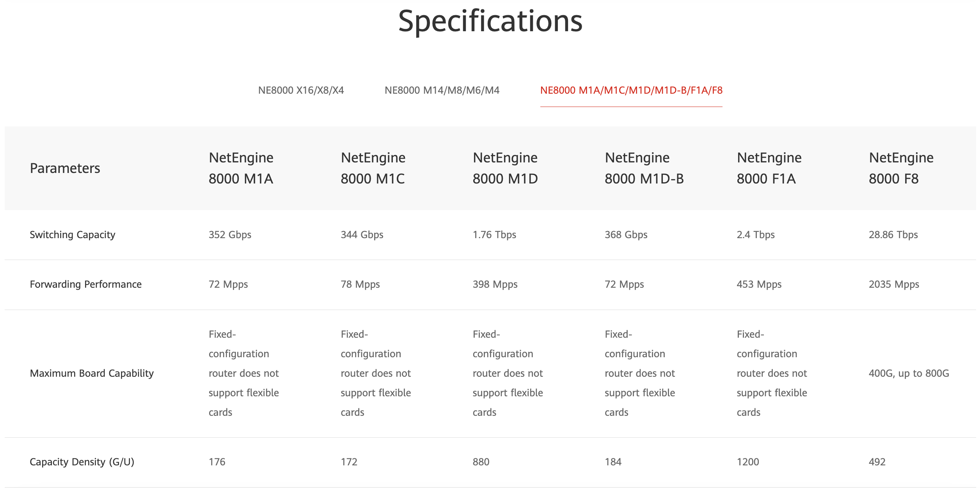Switch to the NE8000 X16/X8/X4 tab
Image resolution: width=980 pixels, height=488 pixels.
click(x=301, y=90)
